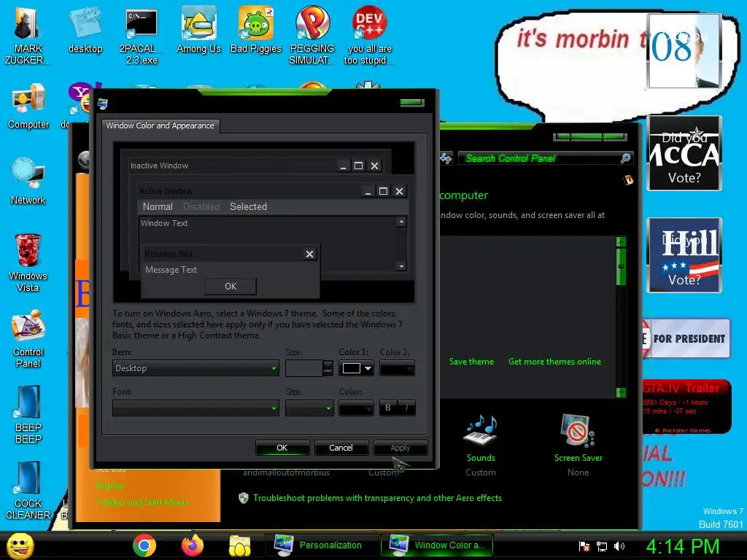
Task: Open Troubleshoot problems with transparency link
Action: click(x=377, y=497)
